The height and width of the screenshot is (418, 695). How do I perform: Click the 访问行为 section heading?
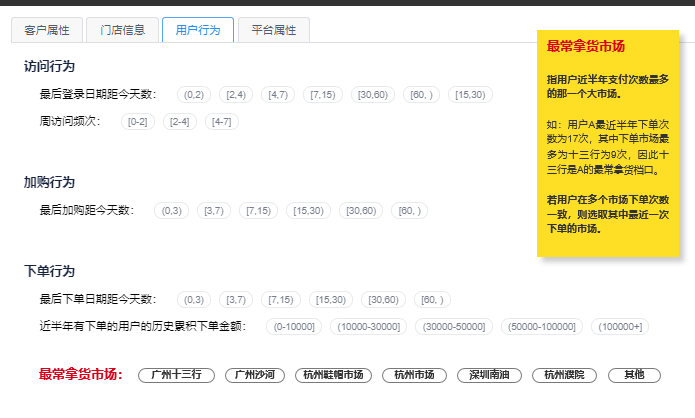pyautogui.click(x=49, y=66)
